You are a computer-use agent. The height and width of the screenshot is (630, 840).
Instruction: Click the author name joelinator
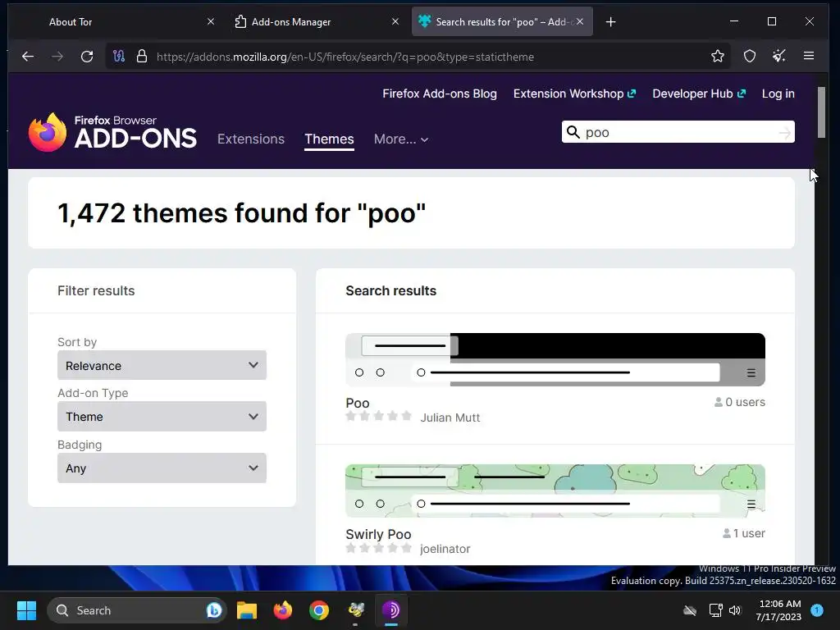click(445, 549)
